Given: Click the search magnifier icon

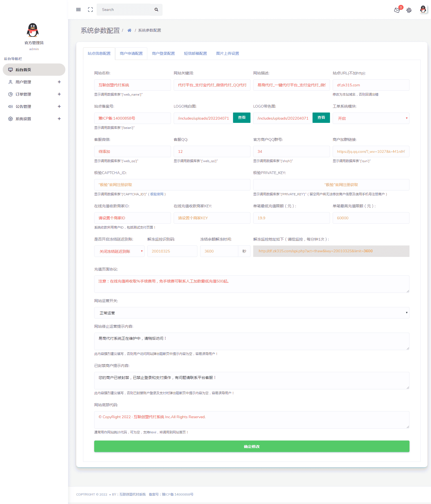Looking at the screenshot, I should pyautogui.click(x=156, y=10).
